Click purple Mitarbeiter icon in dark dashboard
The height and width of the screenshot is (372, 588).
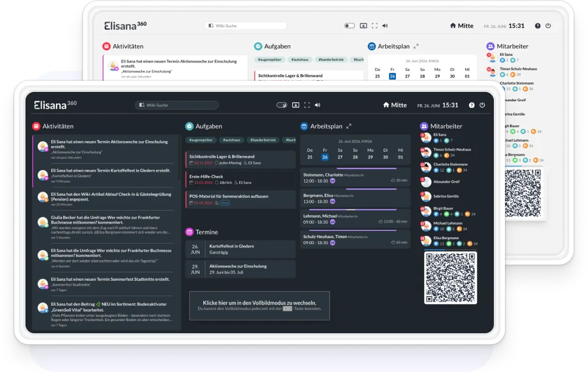click(424, 126)
